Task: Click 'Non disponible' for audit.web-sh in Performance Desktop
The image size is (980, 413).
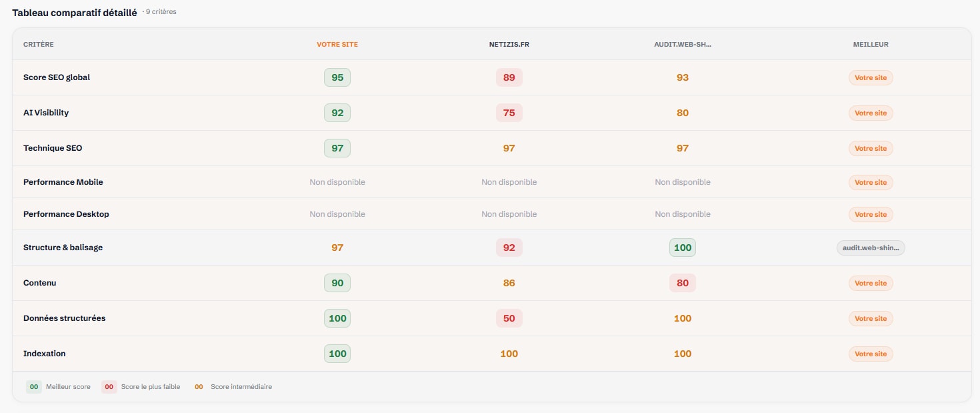Action: 683,214
